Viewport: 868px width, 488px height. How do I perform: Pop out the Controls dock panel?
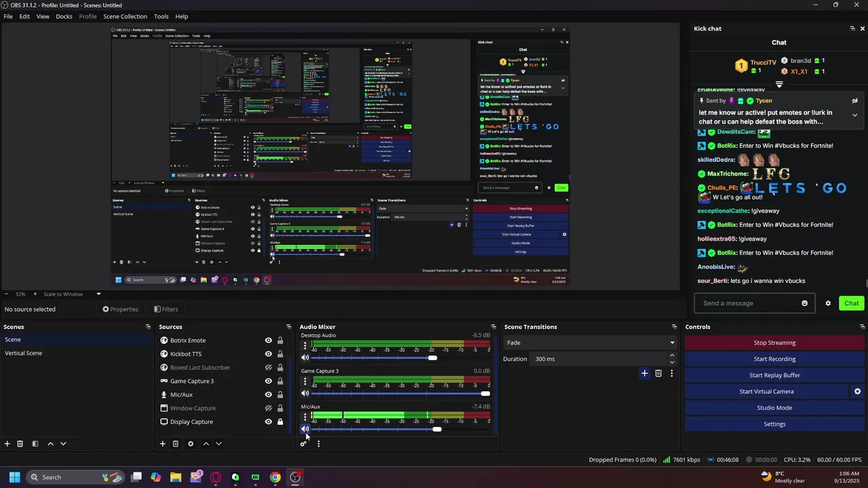point(863,327)
